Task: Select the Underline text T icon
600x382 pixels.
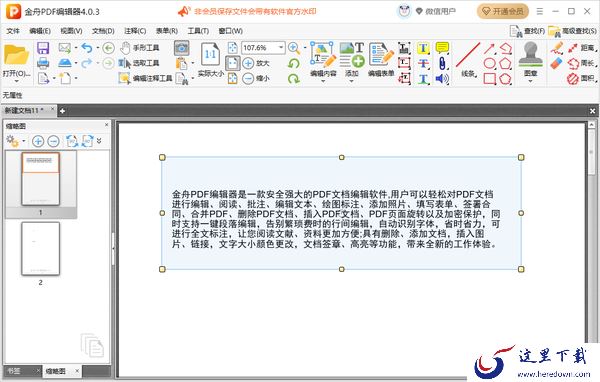Action: (423, 79)
